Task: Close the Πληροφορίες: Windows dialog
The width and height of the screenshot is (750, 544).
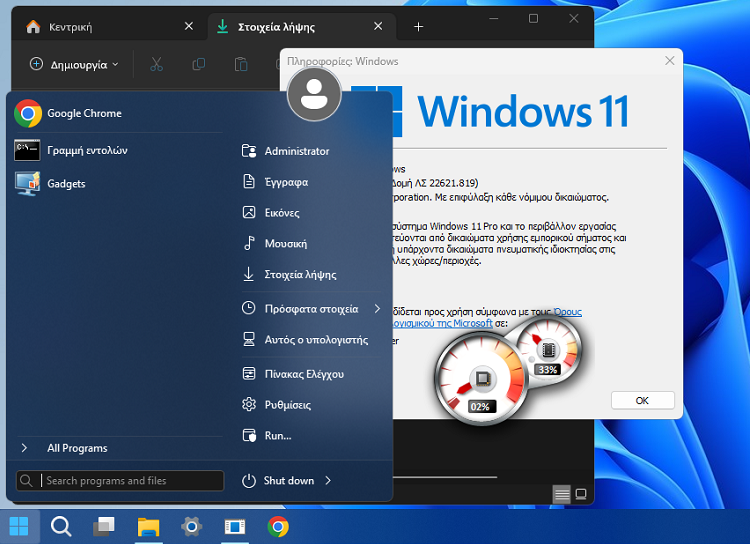Action: point(670,61)
